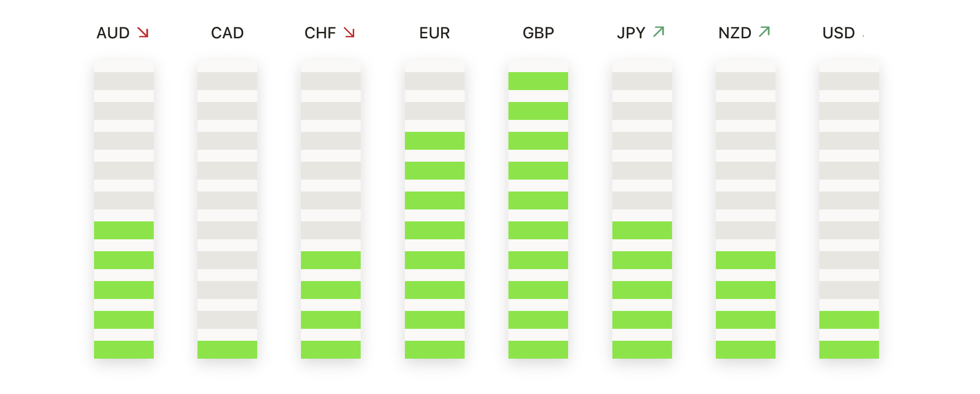The width and height of the screenshot is (980, 394).
Task: Click the highest green segment in EUR bar
Action: (435, 141)
